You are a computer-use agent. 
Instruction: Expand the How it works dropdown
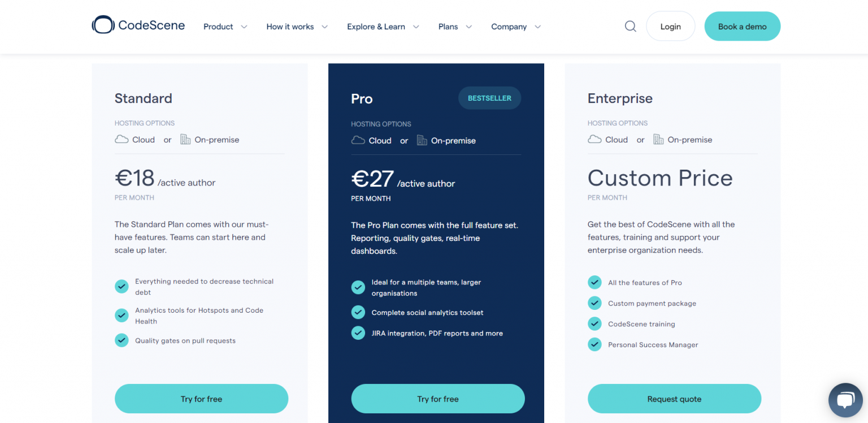(x=297, y=27)
